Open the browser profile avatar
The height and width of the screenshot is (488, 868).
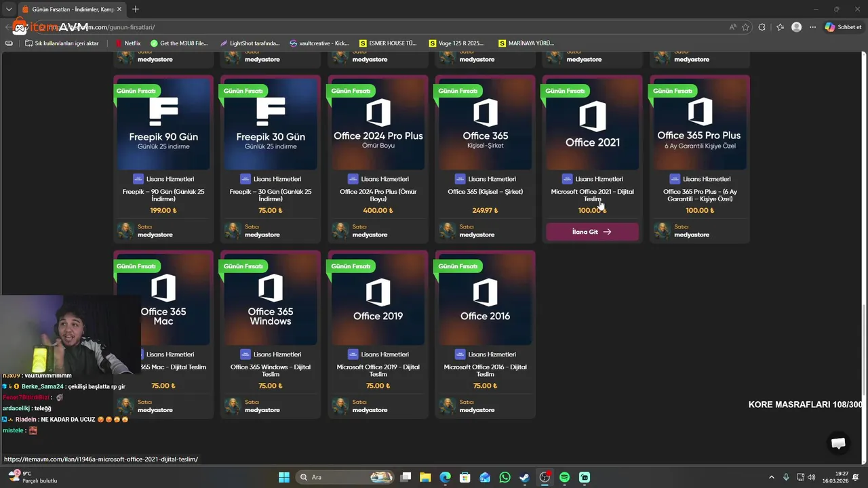click(x=797, y=27)
